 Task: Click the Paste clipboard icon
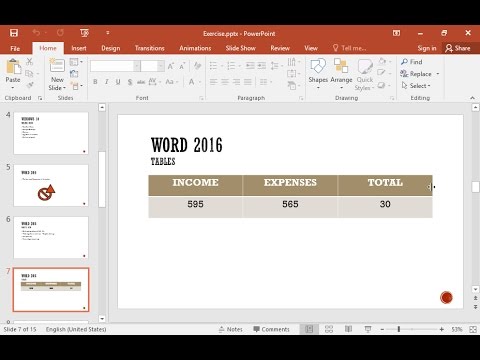click(13, 66)
